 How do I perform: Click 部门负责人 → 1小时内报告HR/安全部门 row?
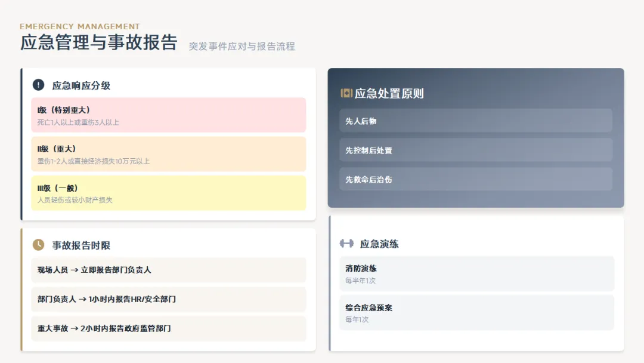pos(168,299)
